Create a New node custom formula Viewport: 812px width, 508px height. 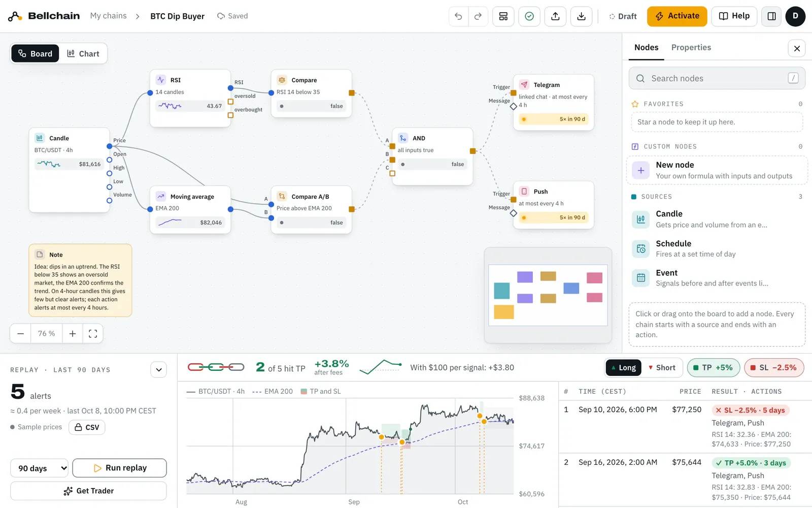coord(717,170)
